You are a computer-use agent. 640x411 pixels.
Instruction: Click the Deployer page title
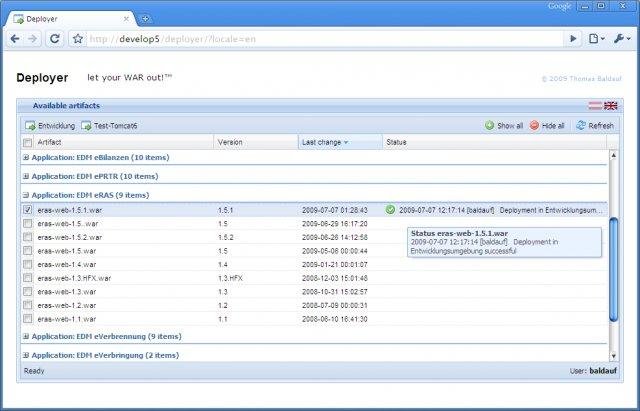click(42, 78)
